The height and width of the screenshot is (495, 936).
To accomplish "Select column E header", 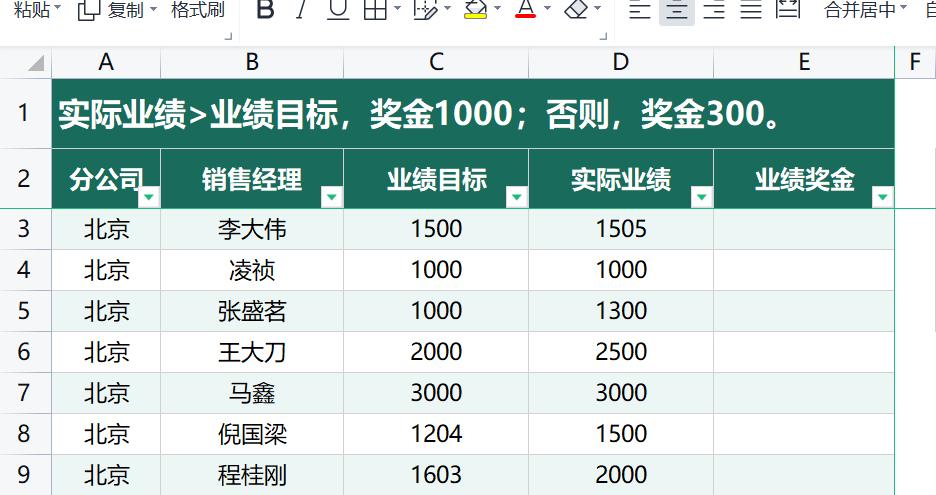I will [804, 62].
